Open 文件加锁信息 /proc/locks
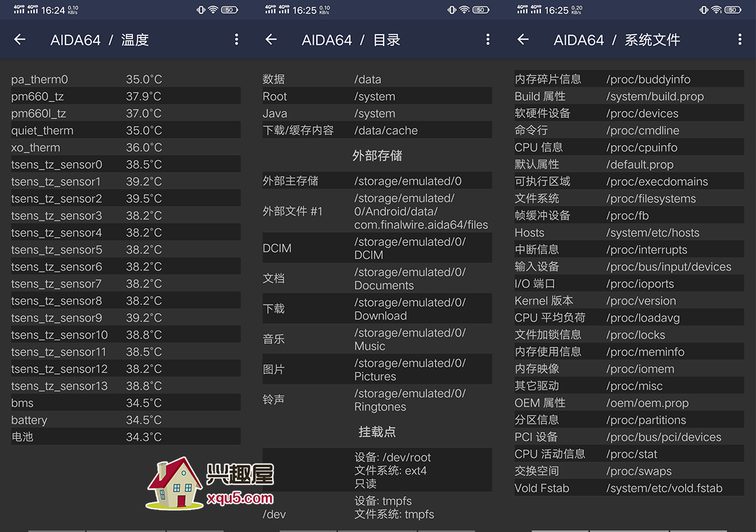 pyautogui.click(x=629, y=334)
